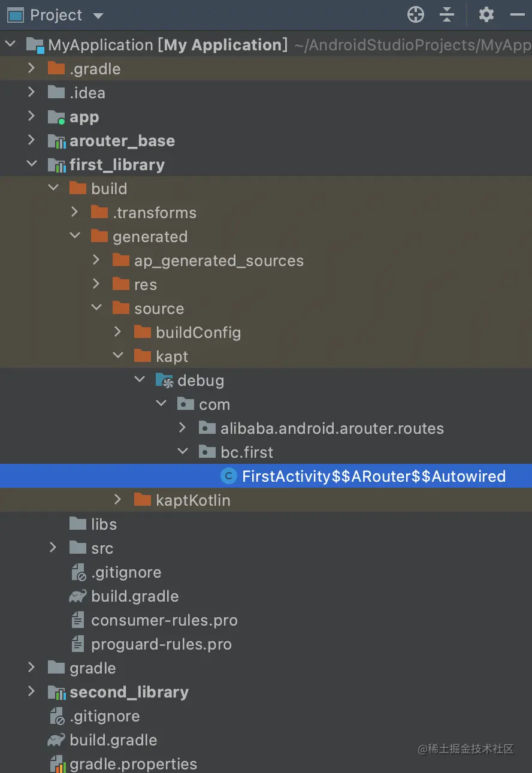532x773 pixels.
Task: Expand the ap_generated_sources folder
Action: pos(96,260)
